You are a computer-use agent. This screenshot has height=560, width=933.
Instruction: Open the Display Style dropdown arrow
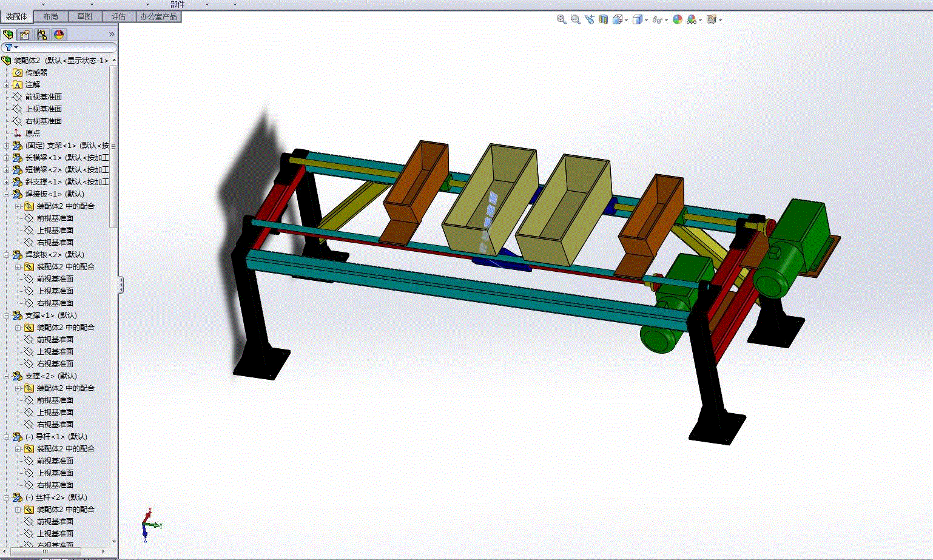click(x=646, y=20)
